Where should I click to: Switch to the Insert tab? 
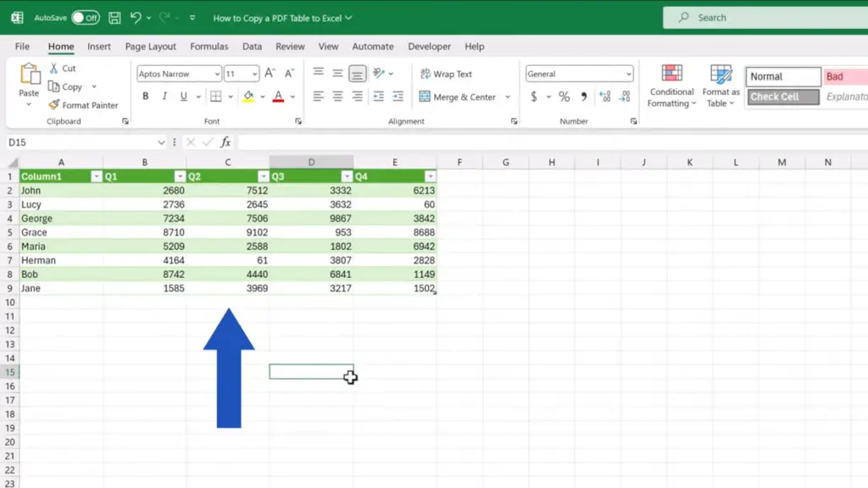tap(99, 47)
